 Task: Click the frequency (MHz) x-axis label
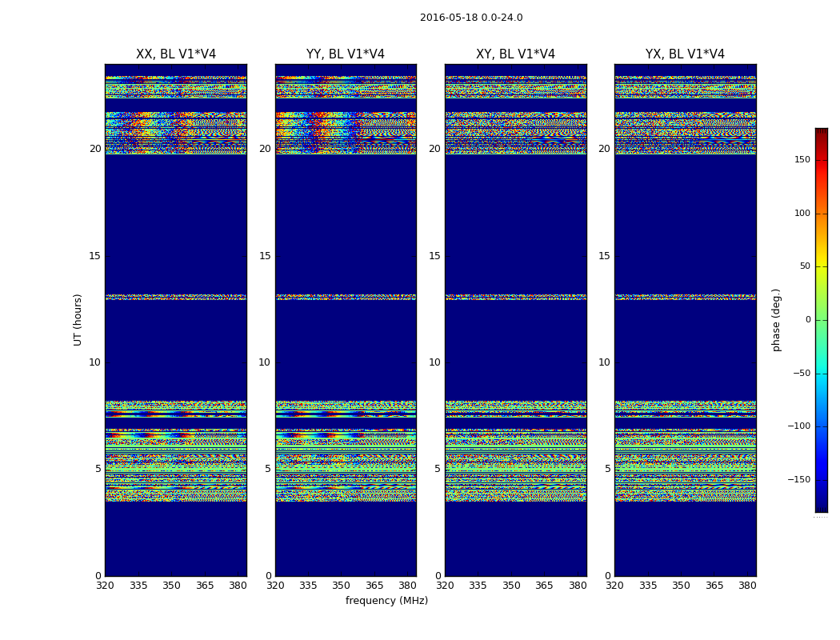click(x=386, y=601)
